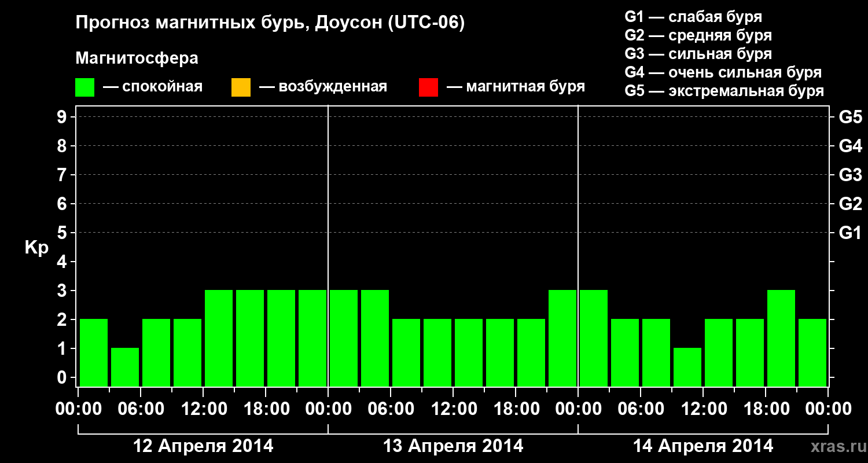Click the 'G1' label on the right axis
868x463 pixels.
851,233
